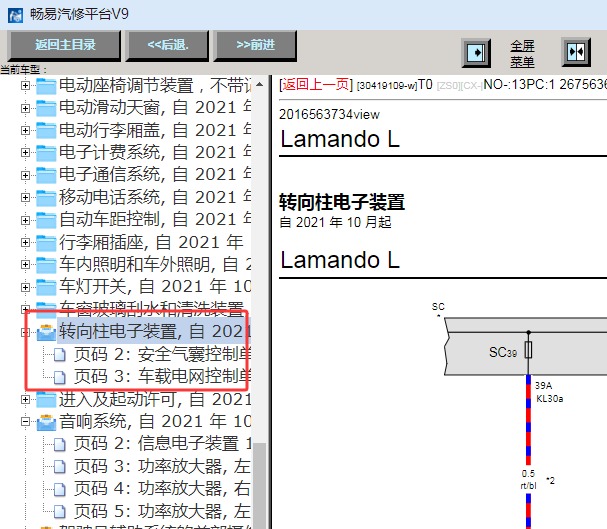Expand the 电动行李厢盖 node
607x529 pixels.
pyautogui.click(x=25, y=130)
